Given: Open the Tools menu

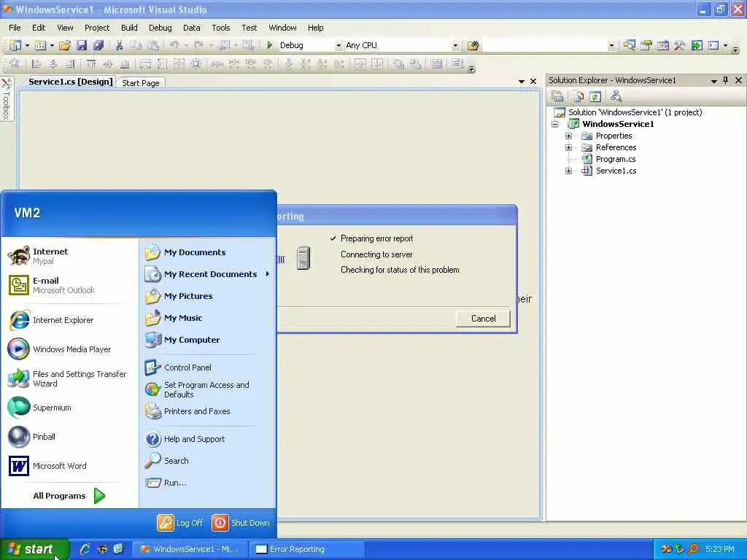Looking at the screenshot, I should (x=220, y=28).
